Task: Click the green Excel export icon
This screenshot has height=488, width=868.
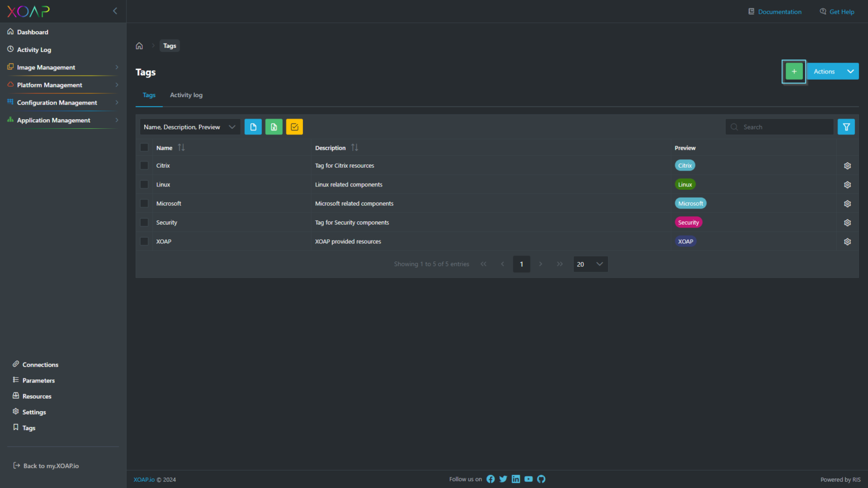Action: (x=274, y=127)
